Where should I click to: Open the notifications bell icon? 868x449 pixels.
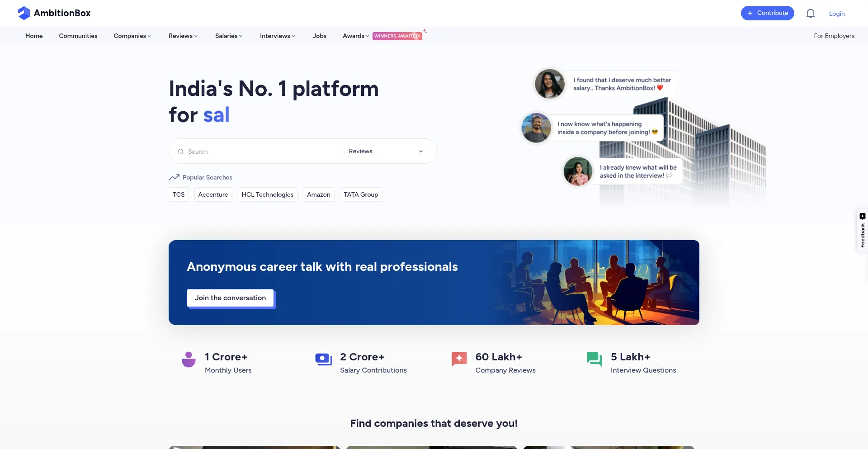(x=810, y=14)
